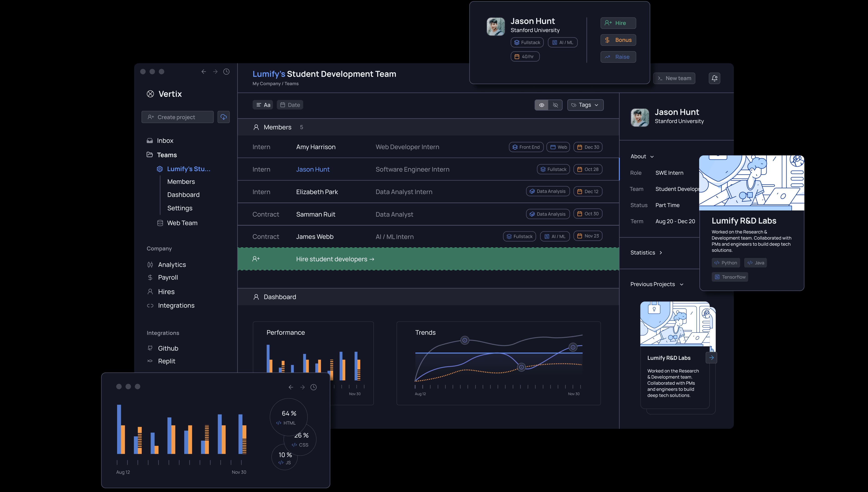This screenshot has height=492, width=868.
Task: Collapse the Previous Projects section
Action: (657, 284)
